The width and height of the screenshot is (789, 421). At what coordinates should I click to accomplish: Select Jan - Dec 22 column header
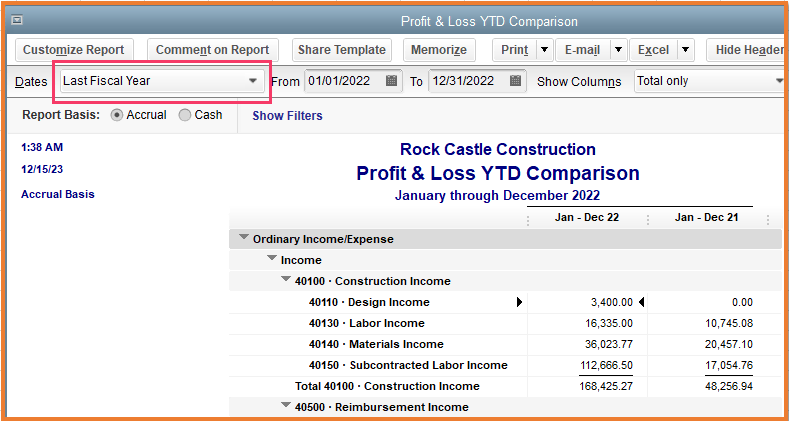click(x=588, y=218)
